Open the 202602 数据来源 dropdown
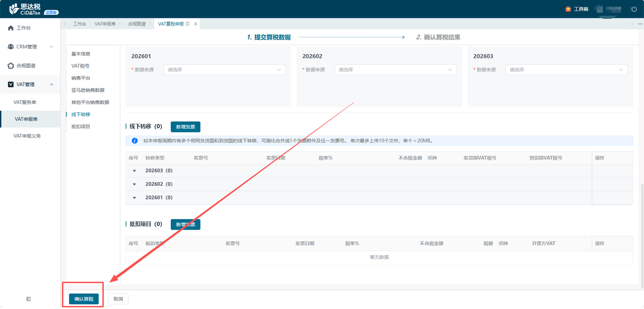The image size is (644, 309). [x=395, y=70]
